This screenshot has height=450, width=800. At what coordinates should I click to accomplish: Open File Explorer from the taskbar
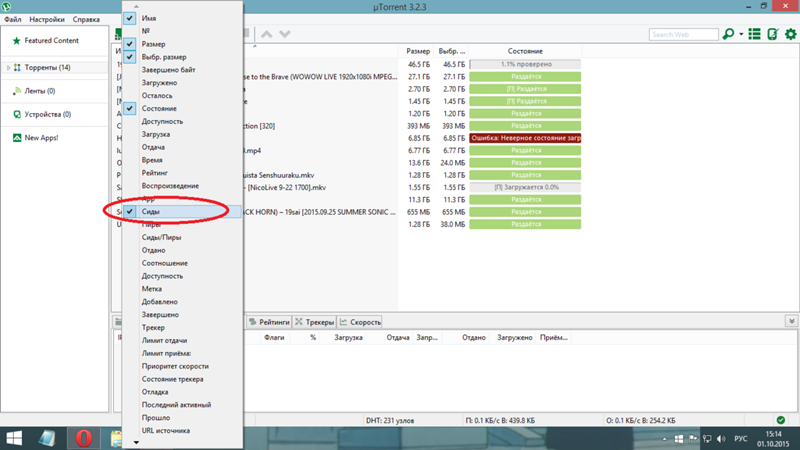[116, 438]
